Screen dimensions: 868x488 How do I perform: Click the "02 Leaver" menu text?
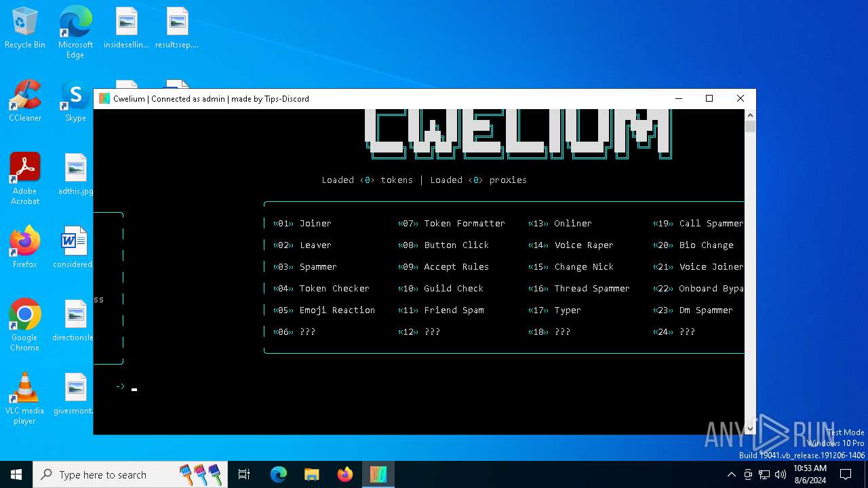click(302, 245)
